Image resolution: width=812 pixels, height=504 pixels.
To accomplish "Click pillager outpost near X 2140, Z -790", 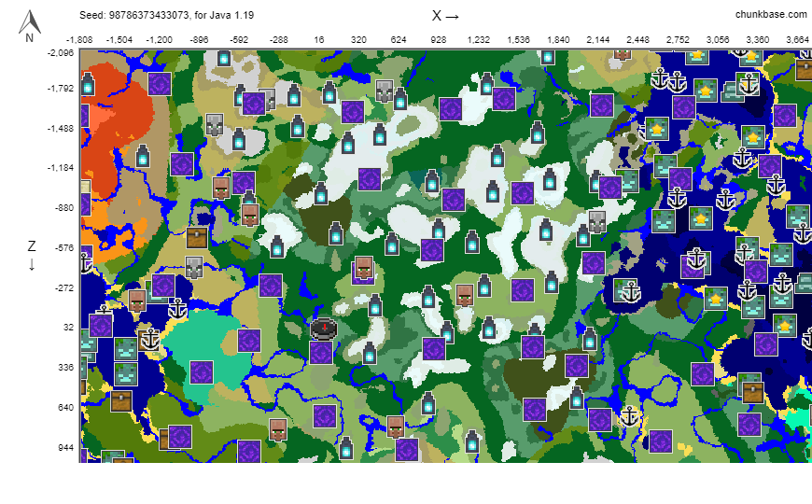I will tap(597, 222).
